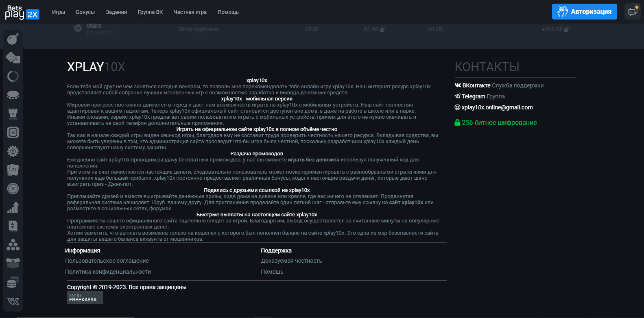This screenshot has height=318, width=644.
Task: Open the coin flip game icon
Action: point(13,95)
